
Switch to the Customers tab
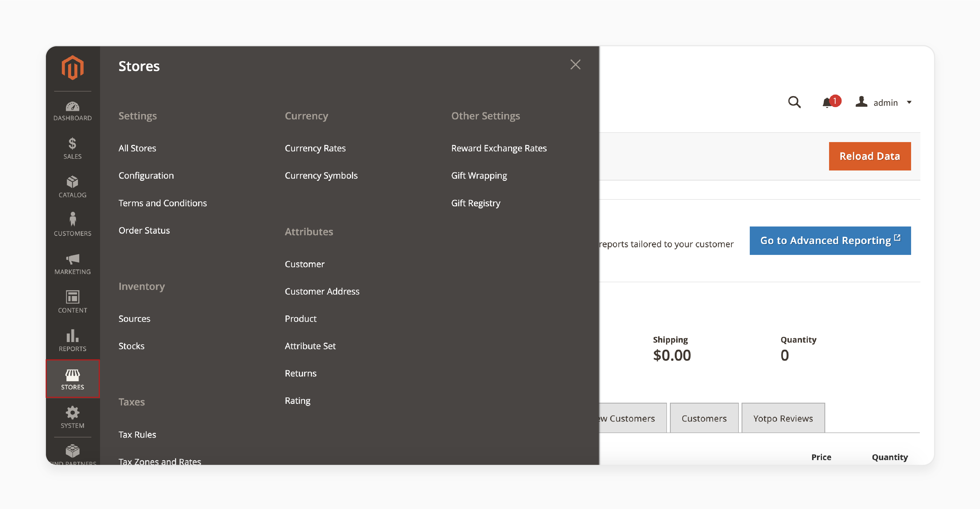704,418
